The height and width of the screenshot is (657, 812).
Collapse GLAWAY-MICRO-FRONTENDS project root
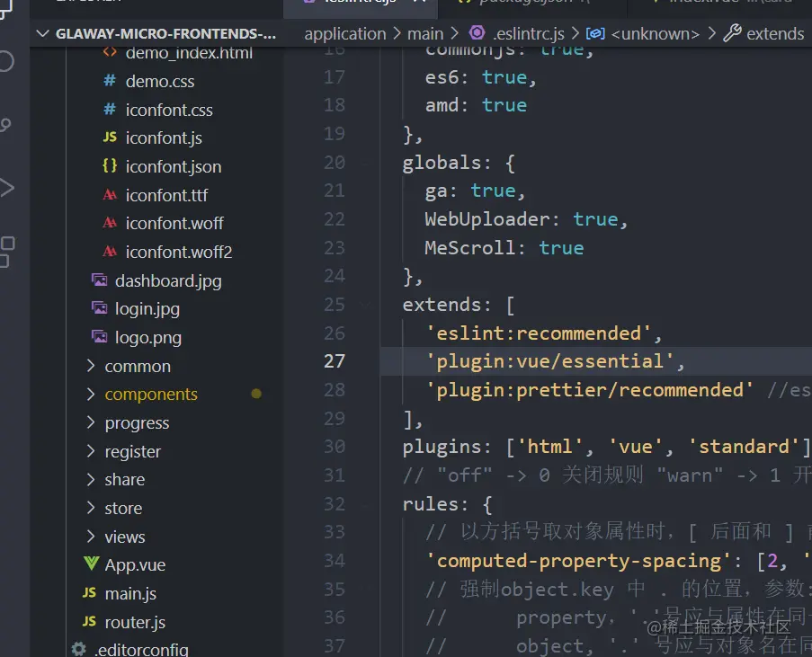point(42,33)
